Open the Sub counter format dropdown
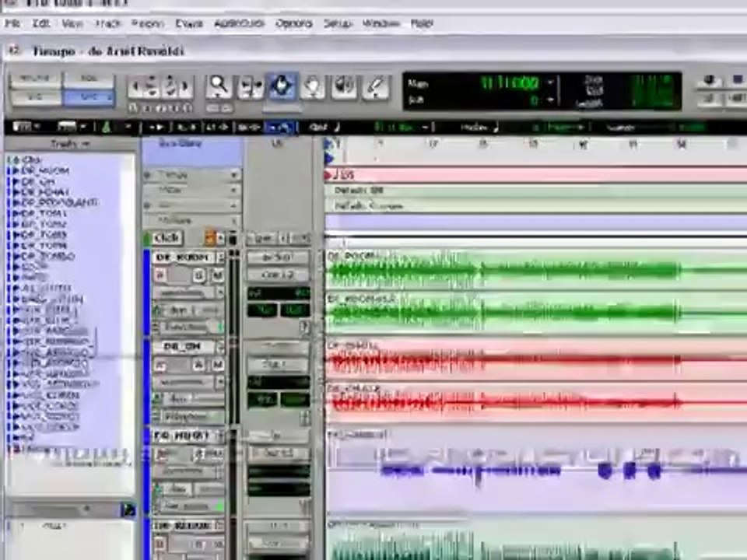The image size is (747, 560). tap(551, 100)
